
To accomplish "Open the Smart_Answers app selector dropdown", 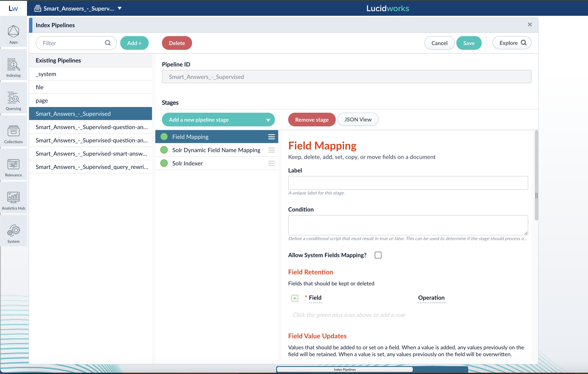I will pyautogui.click(x=120, y=8).
